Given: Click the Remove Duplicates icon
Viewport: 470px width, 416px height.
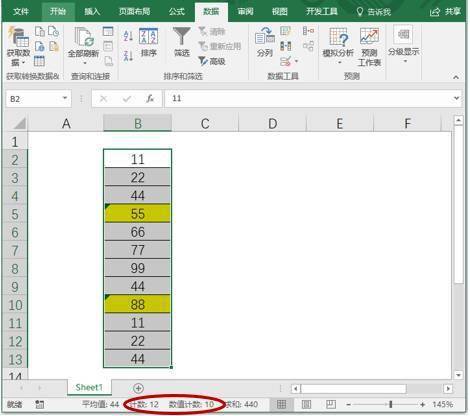Looking at the screenshot, I should 285,46.
